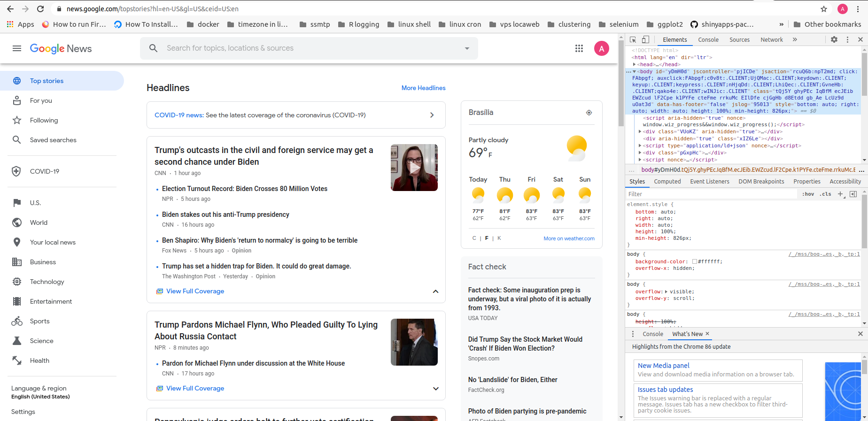The height and width of the screenshot is (421, 868).
Task: Click the search magnifier icon in Google News
Action: click(x=153, y=48)
